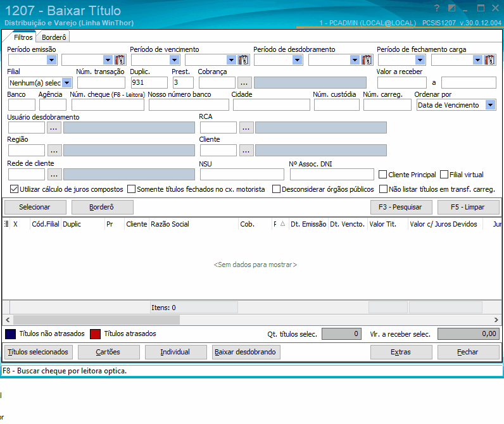Expand Período de vencimento end date dropdown

[x=231, y=59]
